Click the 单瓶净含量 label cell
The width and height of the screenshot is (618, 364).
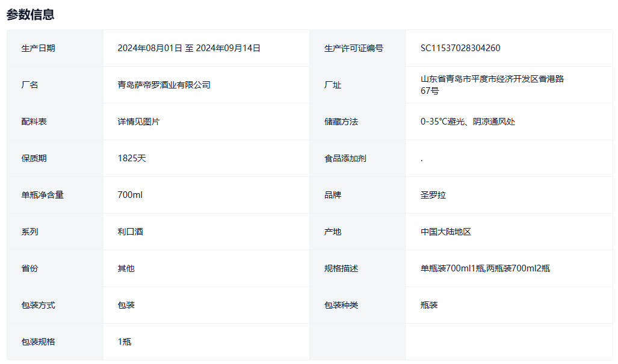(42, 195)
